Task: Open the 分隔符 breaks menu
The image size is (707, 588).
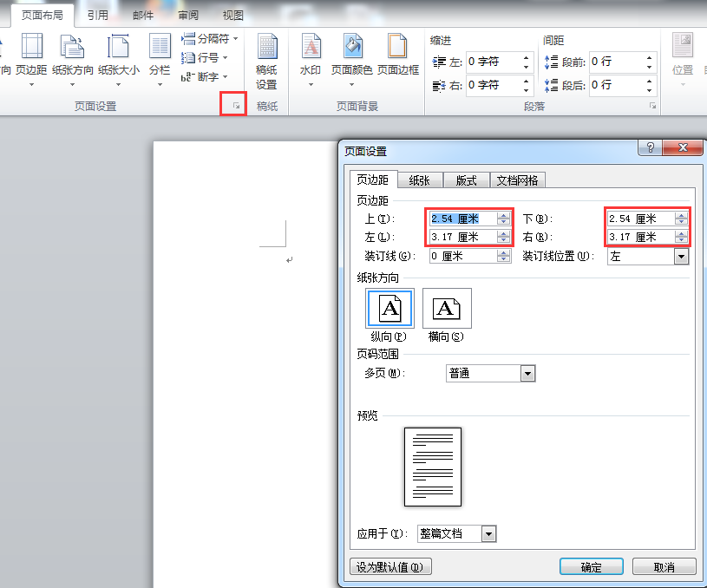Action: tap(210, 39)
